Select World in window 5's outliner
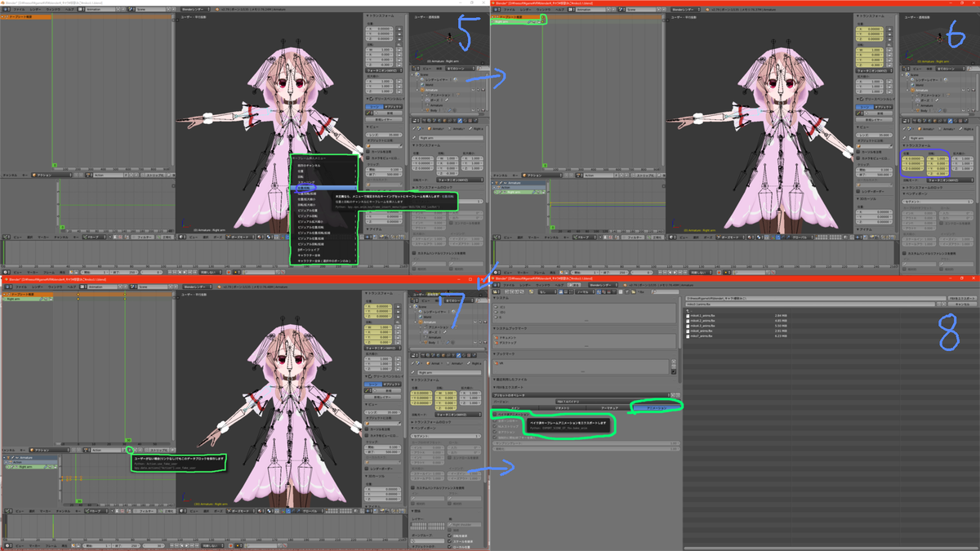 429,85
